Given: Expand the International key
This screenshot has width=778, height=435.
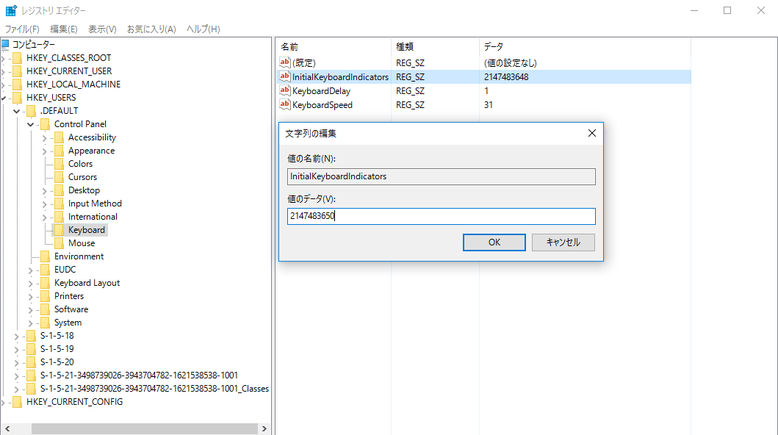Looking at the screenshot, I should (x=45, y=217).
